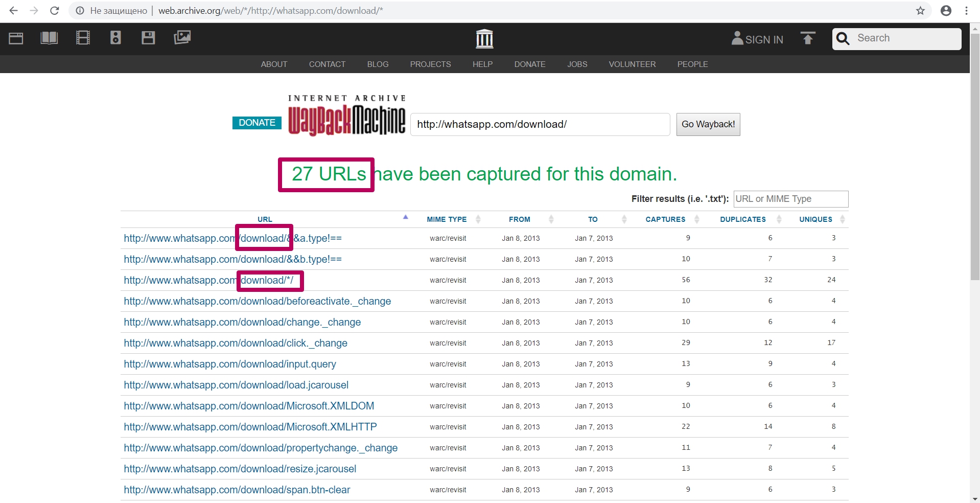
Task: Open the load.jcarousel URL link
Action: tap(236, 385)
